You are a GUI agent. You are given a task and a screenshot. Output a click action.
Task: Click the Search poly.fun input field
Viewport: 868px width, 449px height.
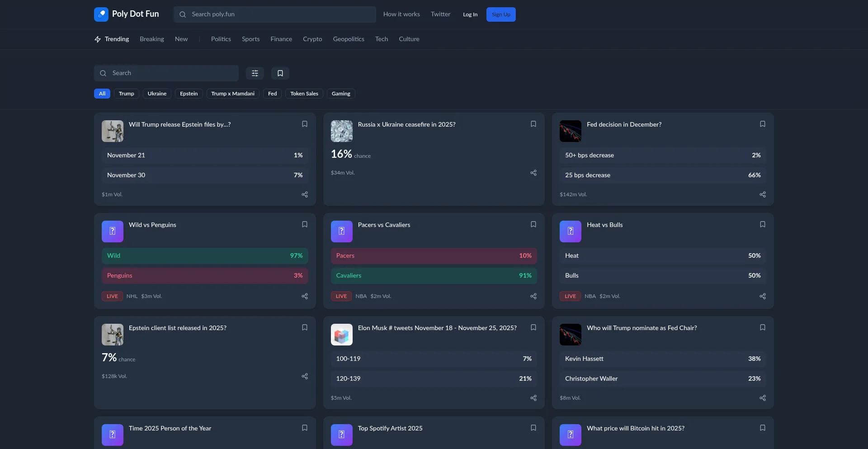click(280, 14)
